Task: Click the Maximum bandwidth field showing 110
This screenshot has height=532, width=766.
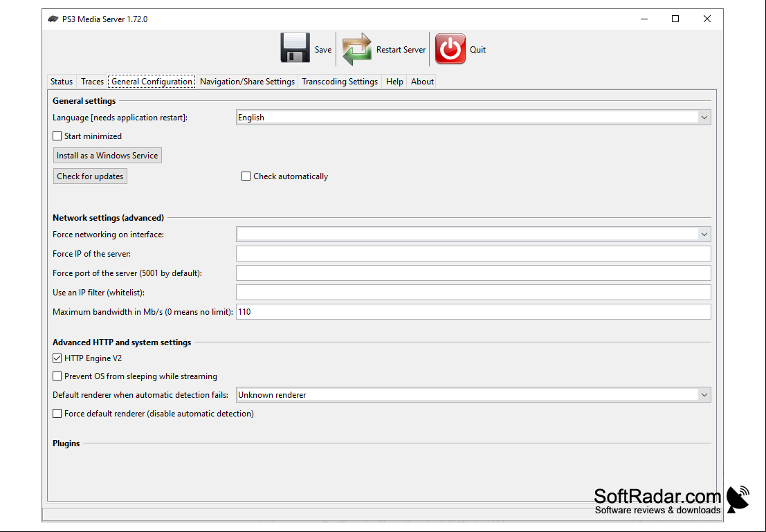Action: pyautogui.click(x=473, y=312)
